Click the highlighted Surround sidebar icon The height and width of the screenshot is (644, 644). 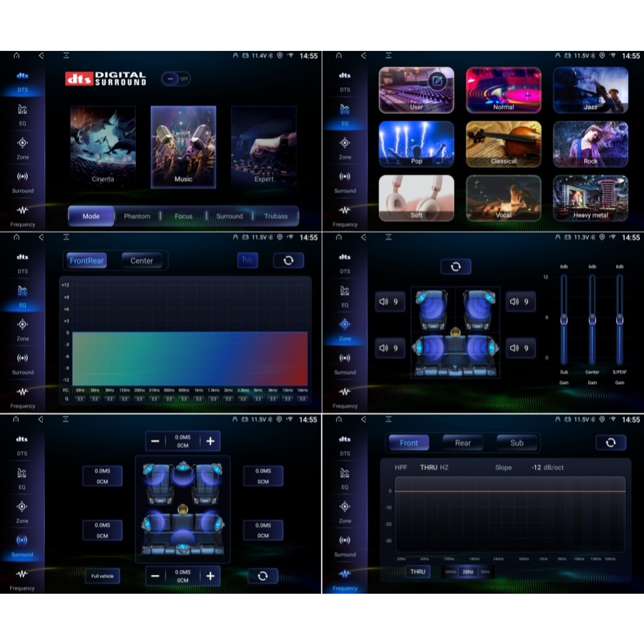coord(22,540)
